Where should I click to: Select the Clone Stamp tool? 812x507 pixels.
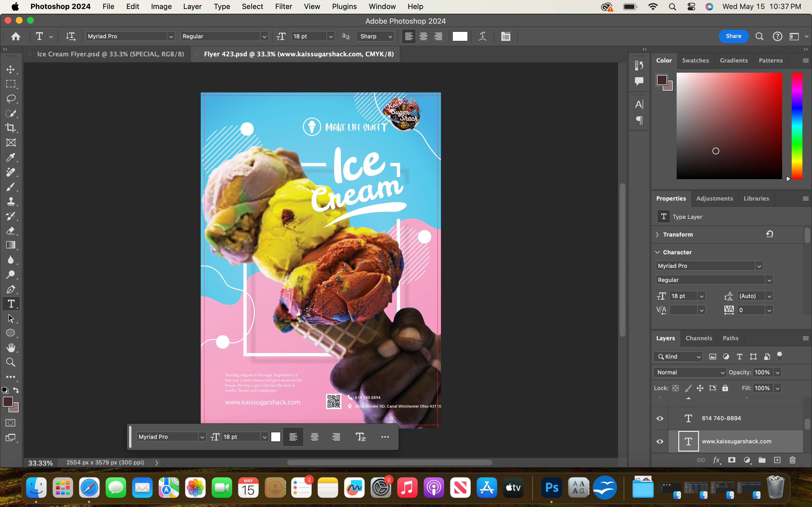[11, 201]
